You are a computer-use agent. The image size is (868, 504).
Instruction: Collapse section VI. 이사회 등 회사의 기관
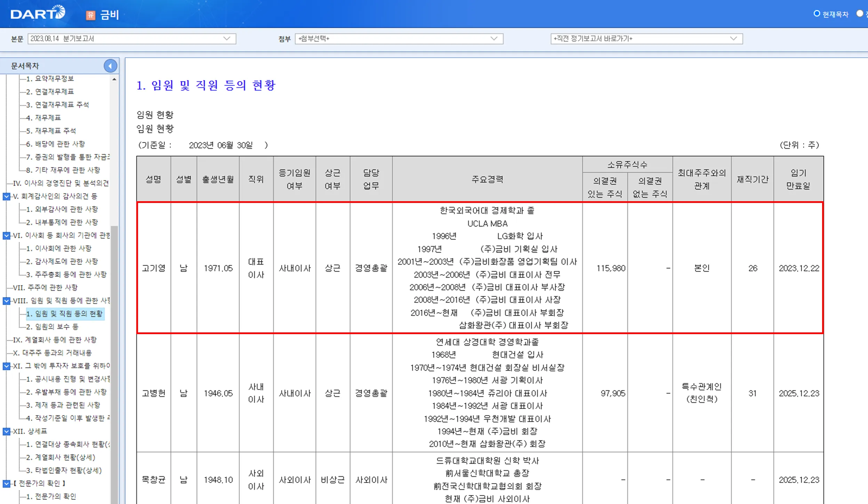click(6, 236)
